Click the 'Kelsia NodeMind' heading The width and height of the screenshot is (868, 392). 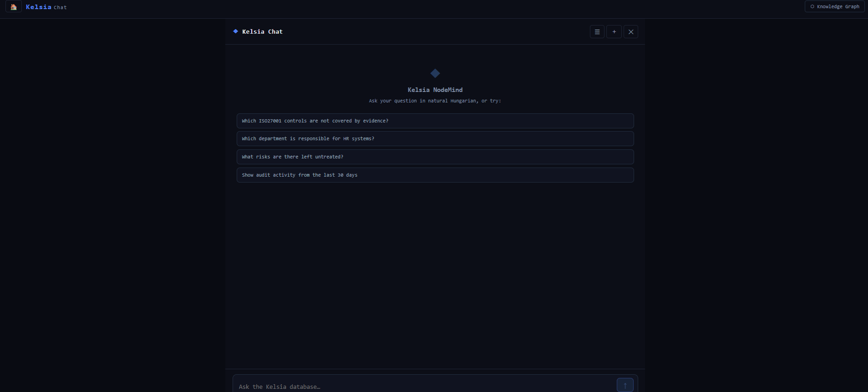coord(435,90)
